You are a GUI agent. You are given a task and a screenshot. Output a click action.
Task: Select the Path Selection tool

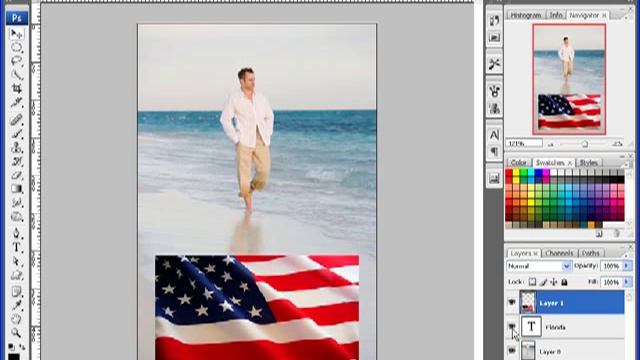click(16, 261)
